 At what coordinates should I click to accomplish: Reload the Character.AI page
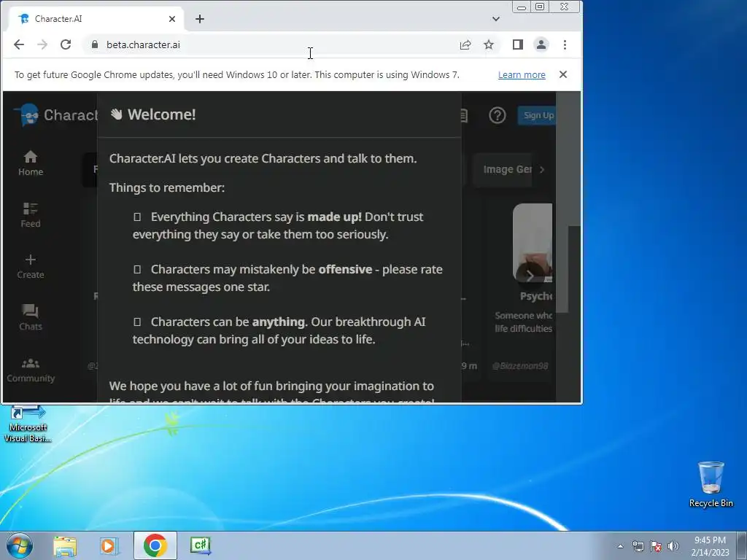point(66,44)
